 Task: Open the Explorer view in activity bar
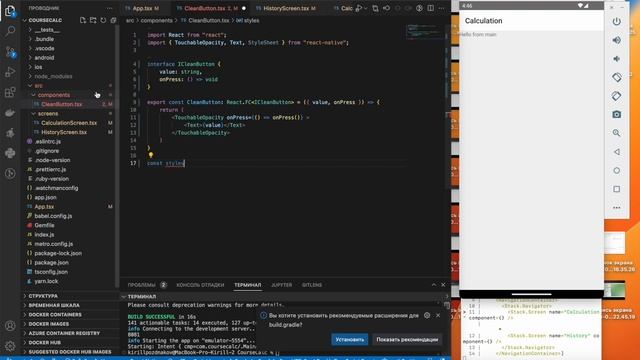(x=10, y=11)
